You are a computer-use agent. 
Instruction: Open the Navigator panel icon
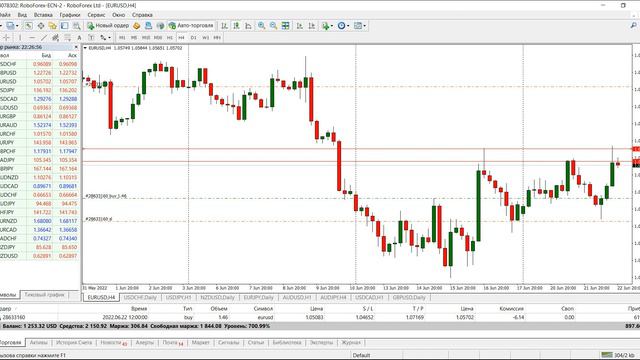click(x=53, y=26)
